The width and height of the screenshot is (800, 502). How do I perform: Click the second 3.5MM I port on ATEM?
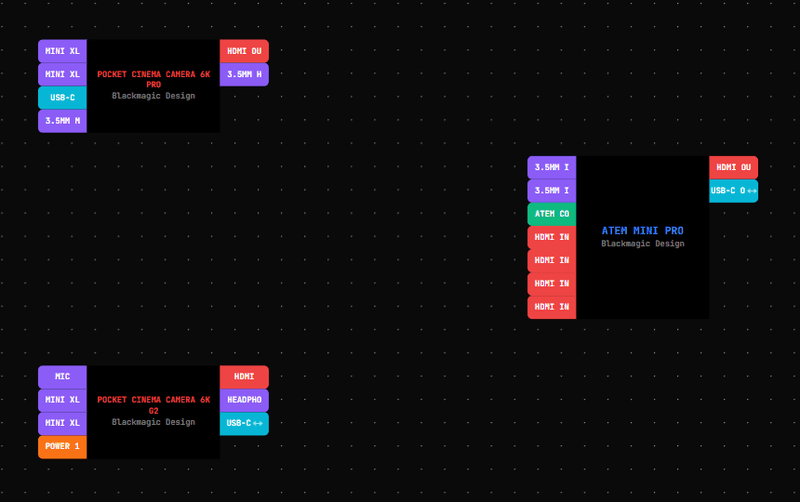tap(552, 191)
